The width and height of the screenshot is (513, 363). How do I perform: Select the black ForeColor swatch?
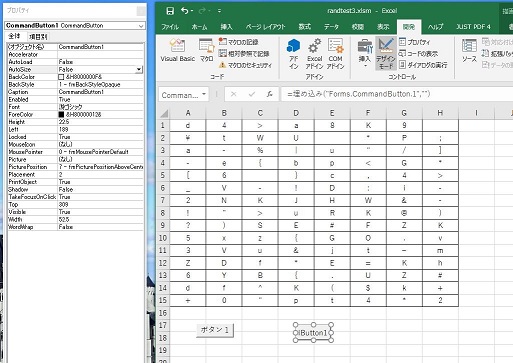pos(61,114)
